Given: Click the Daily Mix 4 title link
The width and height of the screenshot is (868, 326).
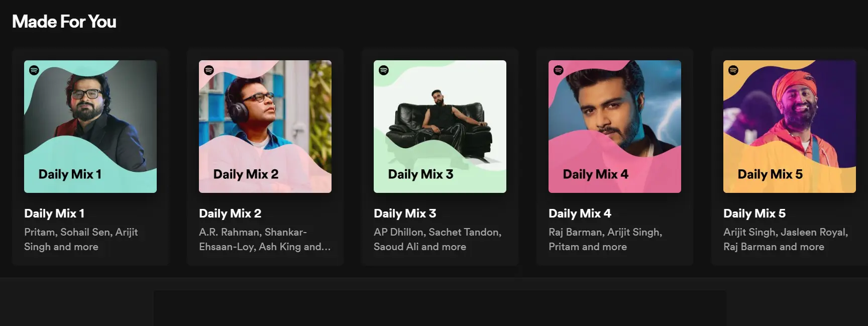Looking at the screenshot, I should [x=580, y=213].
